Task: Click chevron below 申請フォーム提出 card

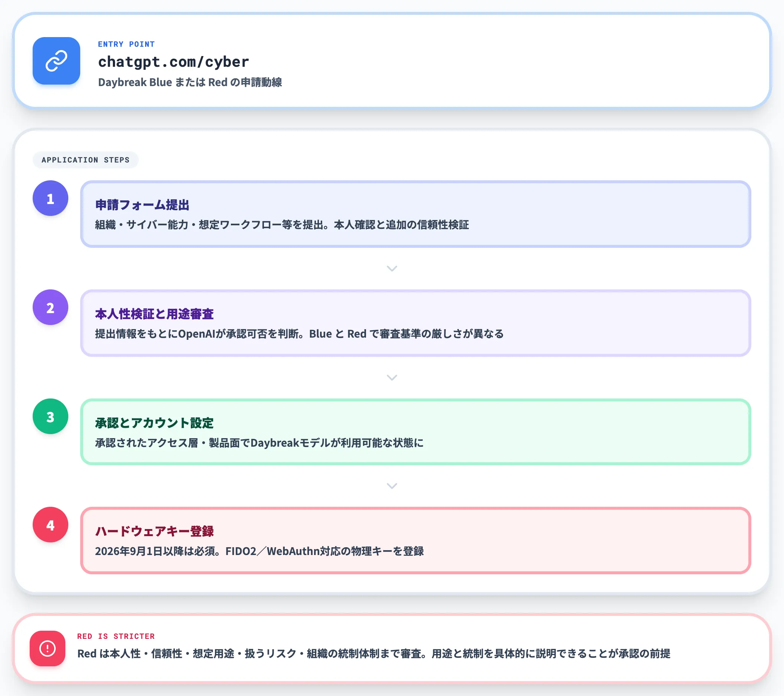Action: pyautogui.click(x=392, y=269)
